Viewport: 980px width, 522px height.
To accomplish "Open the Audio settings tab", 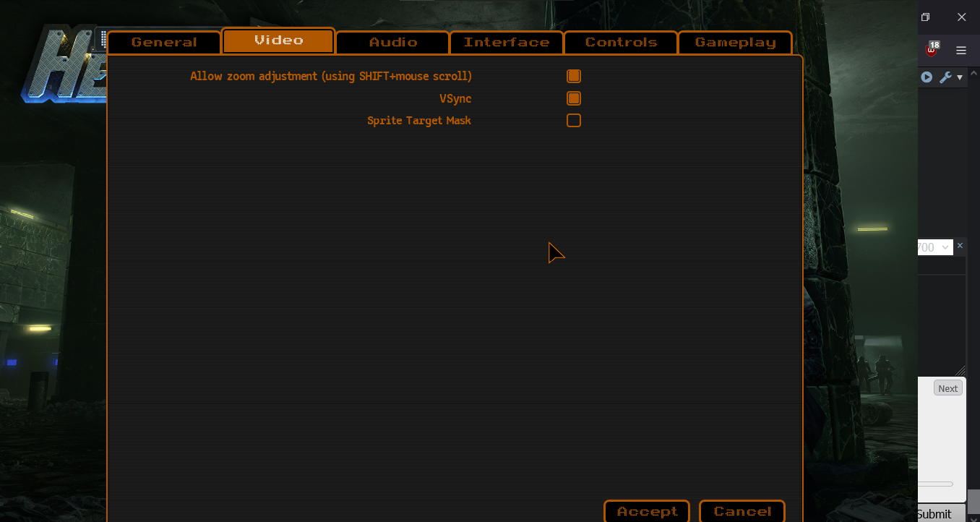I will 392,43.
